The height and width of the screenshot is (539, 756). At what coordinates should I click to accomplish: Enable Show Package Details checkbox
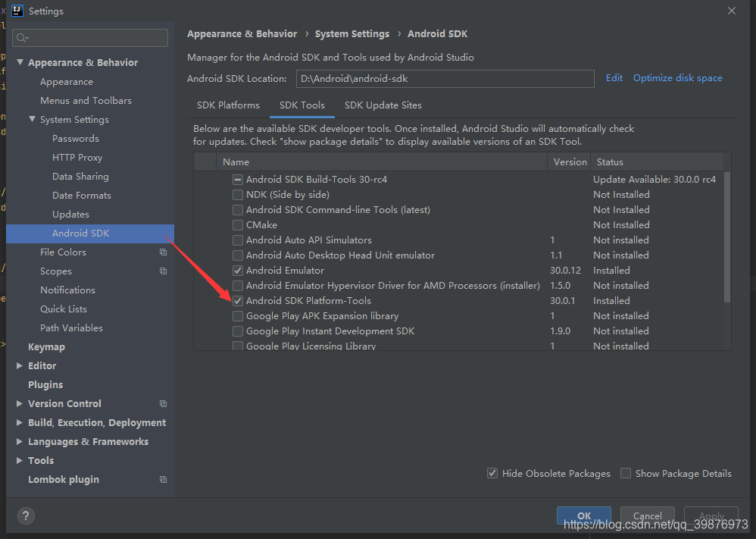click(626, 473)
